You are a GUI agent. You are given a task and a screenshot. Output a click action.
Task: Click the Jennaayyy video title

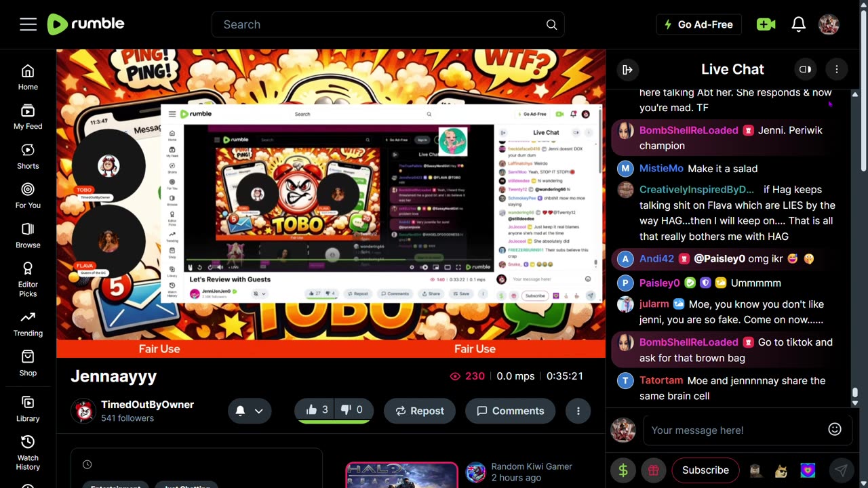click(x=114, y=376)
